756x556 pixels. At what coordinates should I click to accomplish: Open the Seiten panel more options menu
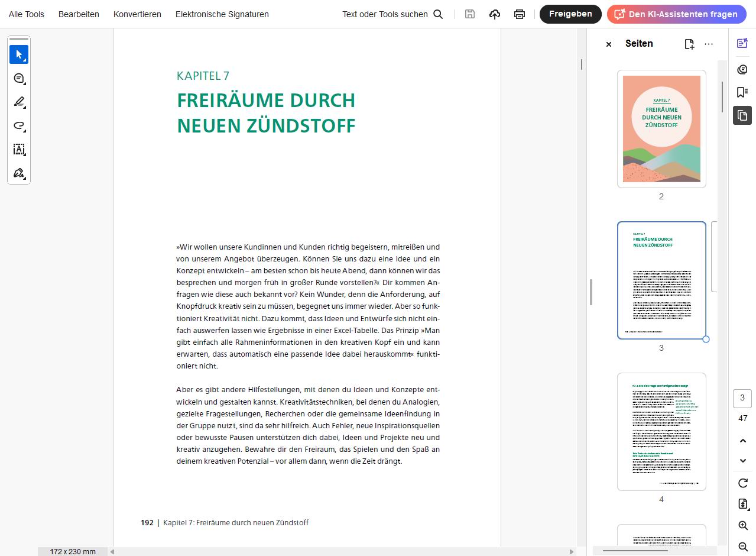click(x=709, y=44)
